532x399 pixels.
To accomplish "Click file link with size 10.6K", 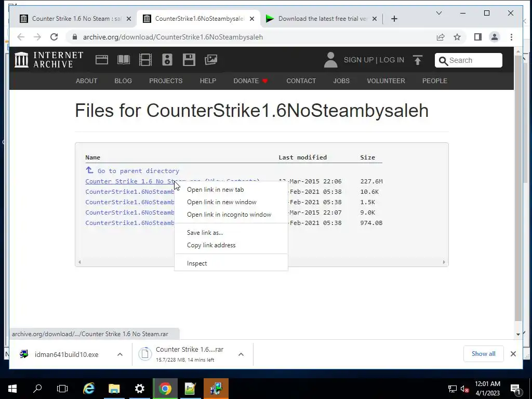I will [129, 192].
